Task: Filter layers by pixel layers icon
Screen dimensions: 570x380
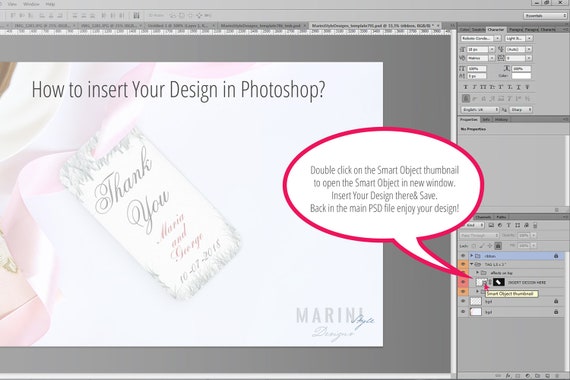Action: click(491, 225)
